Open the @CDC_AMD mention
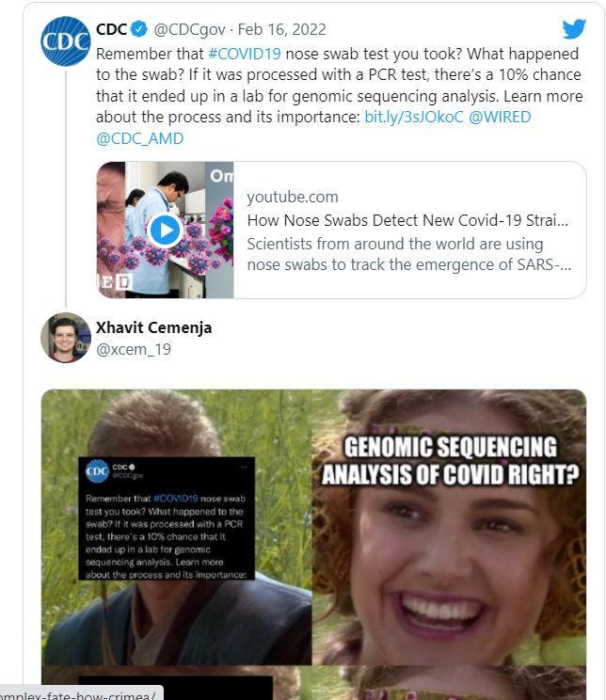The width and height of the screenshot is (606, 700). pos(140,139)
